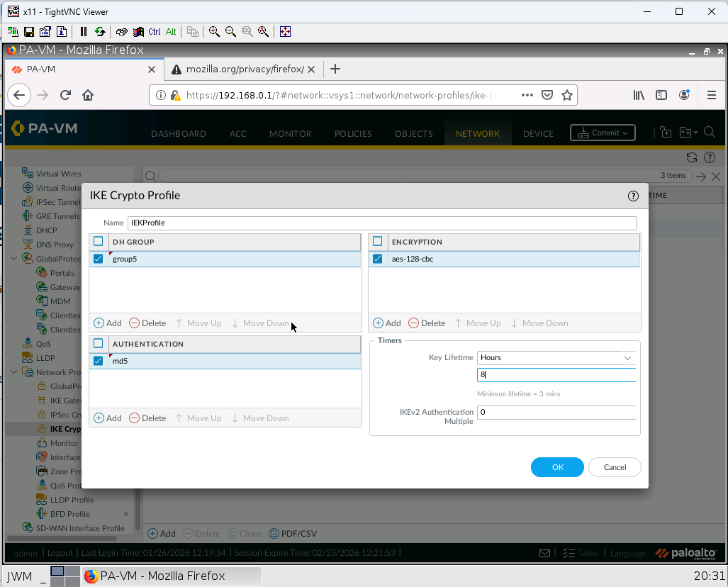This screenshot has width=728, height=587.
Task: Open the Firefox hamburger menu
Action: point(711,95)
